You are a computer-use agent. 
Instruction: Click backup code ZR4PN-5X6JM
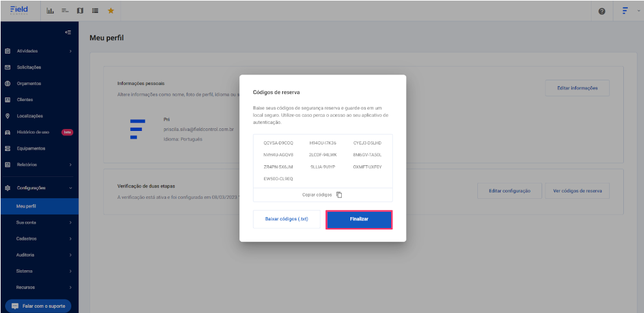pyautogui.click(x=278, y=167)
